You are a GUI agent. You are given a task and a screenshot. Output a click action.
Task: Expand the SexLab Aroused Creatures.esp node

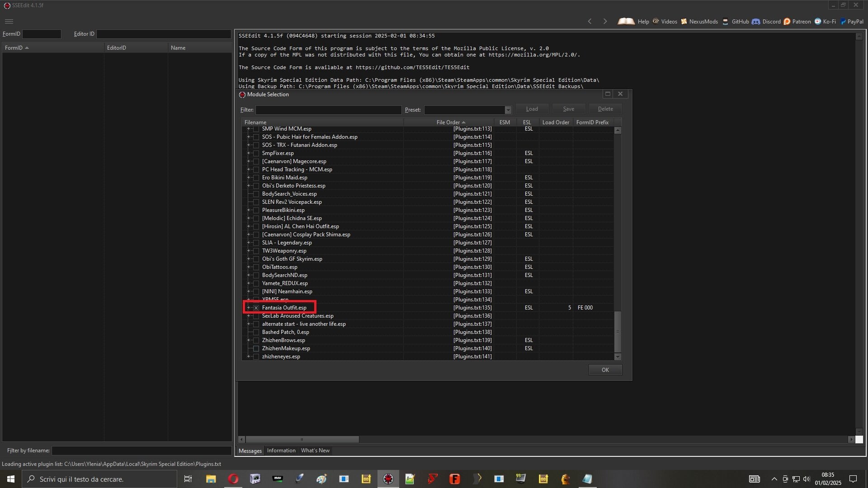[x=248, y=316]
